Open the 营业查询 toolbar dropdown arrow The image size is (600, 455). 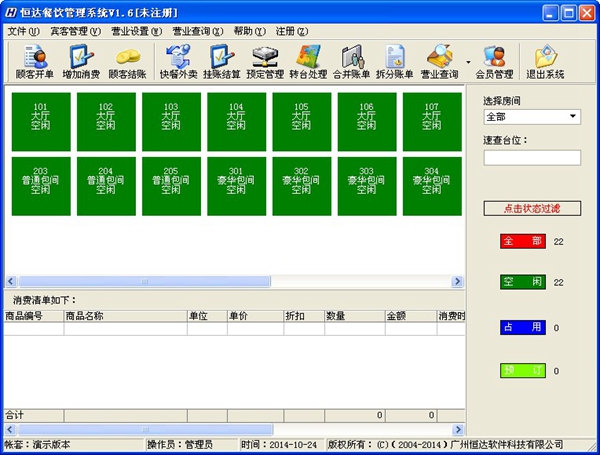click(467, 62)
